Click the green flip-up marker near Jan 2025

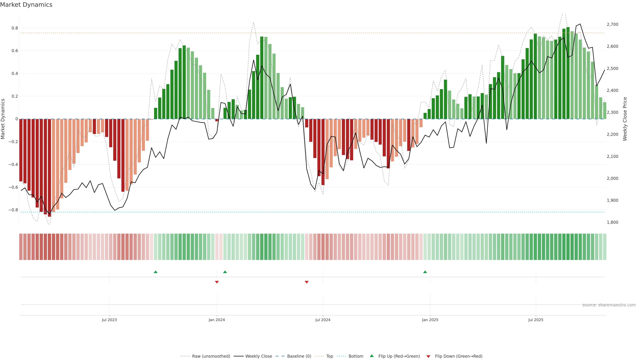pyautogui.click(x=425, y=272)
